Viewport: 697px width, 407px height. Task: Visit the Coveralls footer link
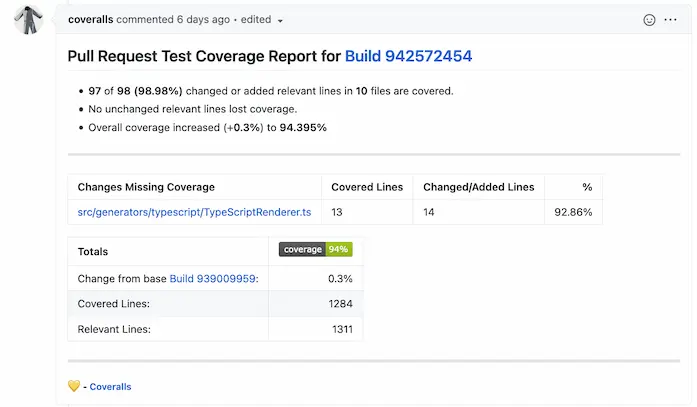(x=110, y=386)
